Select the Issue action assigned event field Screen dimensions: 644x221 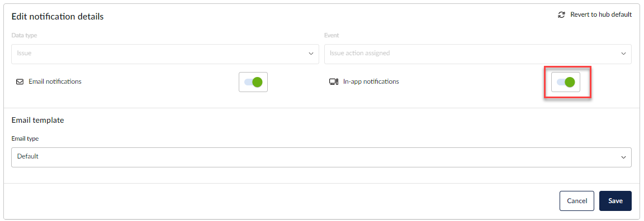pyautogui.click(x=477, y=54)
